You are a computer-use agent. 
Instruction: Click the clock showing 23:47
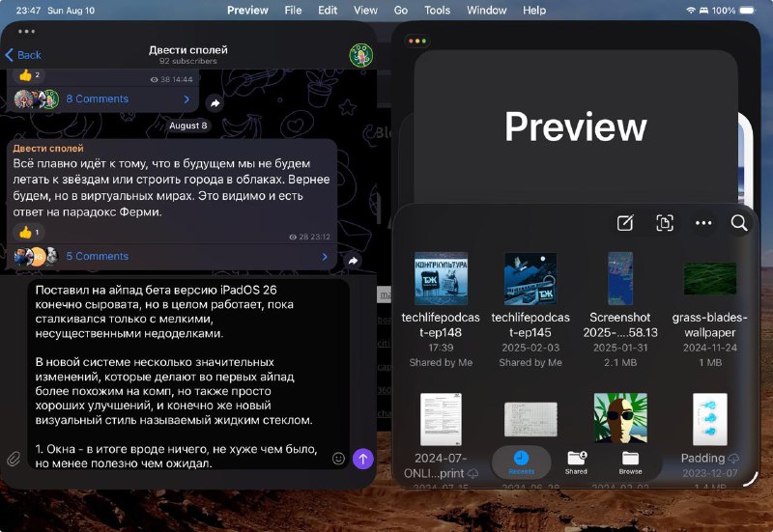pyautogui.click(x=28, y=10)
